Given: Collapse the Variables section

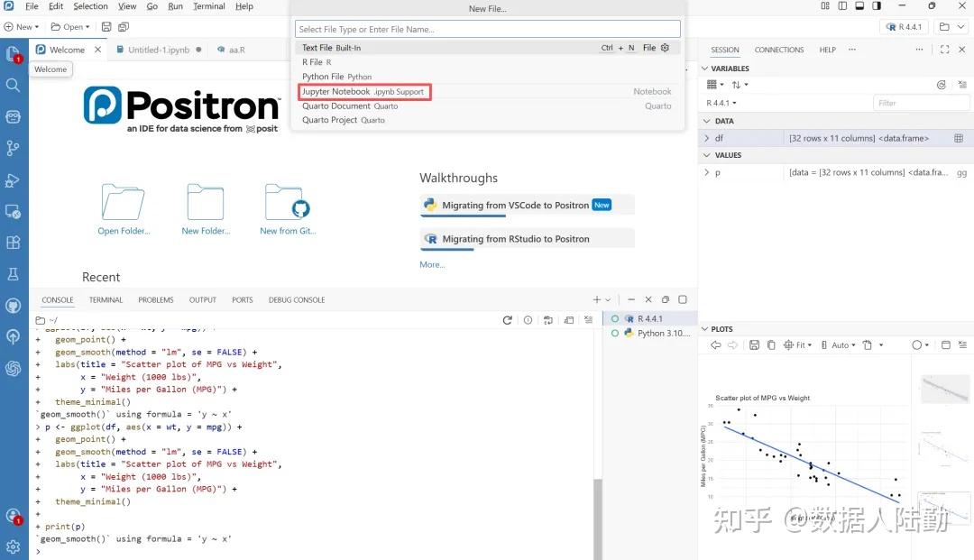Looking at the screenshot, I should (704, 69).
